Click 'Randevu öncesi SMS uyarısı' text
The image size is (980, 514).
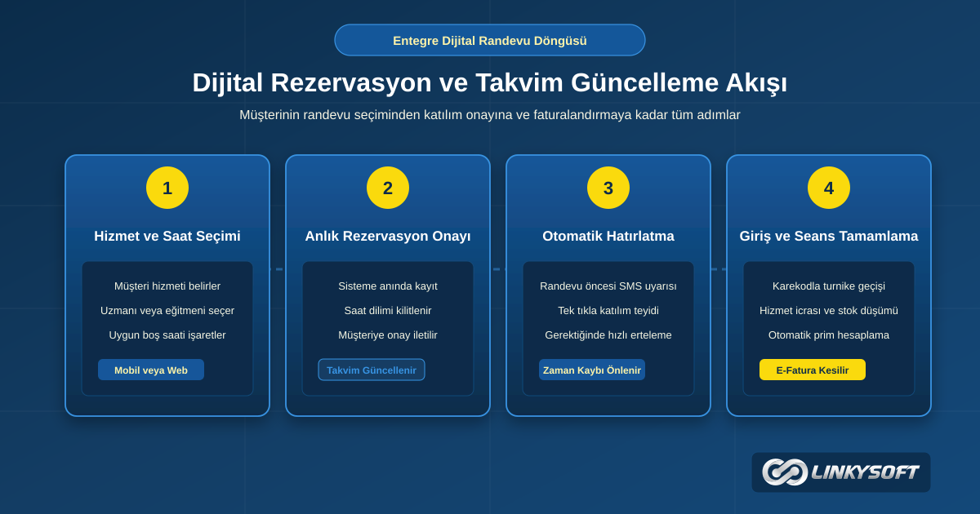(608, 286)
